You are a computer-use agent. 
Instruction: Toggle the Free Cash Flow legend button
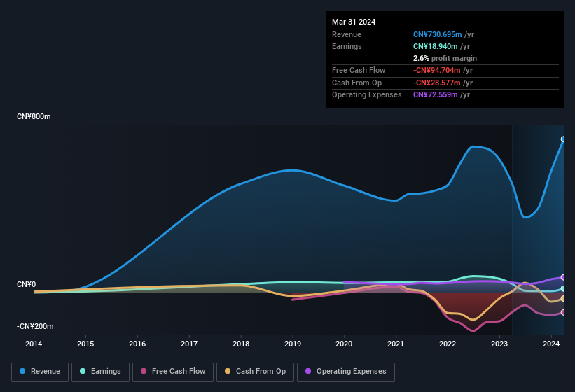(x=173, y=372)
